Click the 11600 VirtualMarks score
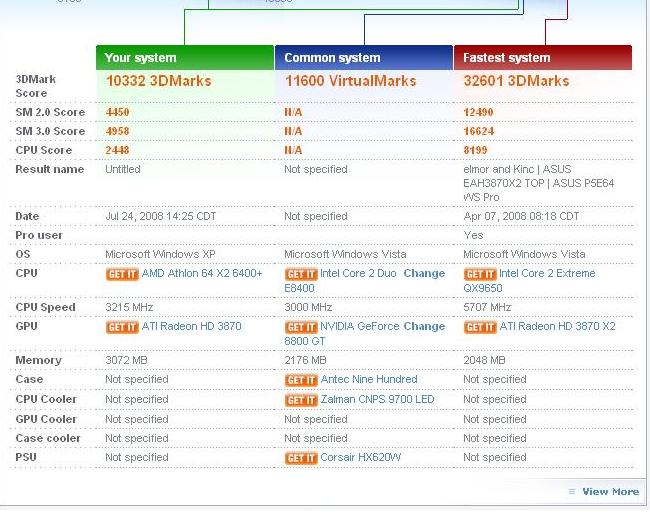The height and width of the screenshot is (512, 650). point(351,81)
